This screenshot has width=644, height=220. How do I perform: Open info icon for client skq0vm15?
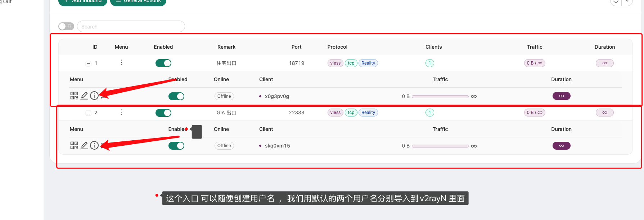tap(94, 145)
